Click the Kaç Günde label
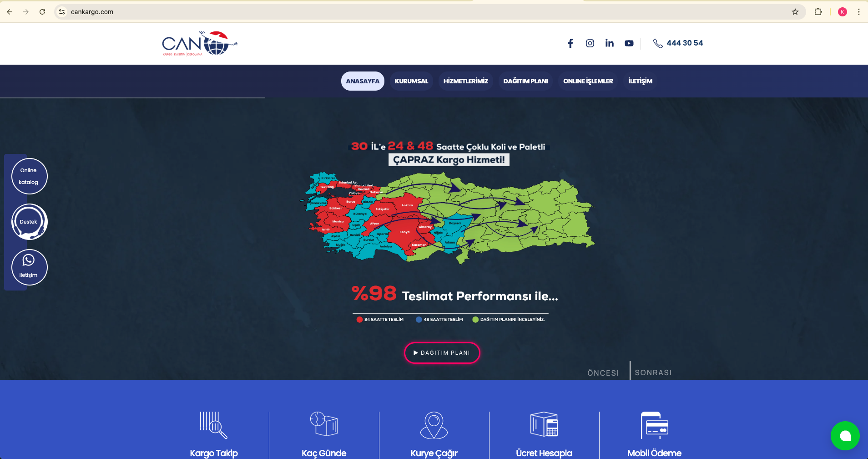Viewport: 868px width, 459px height. [x=324, y=453]
